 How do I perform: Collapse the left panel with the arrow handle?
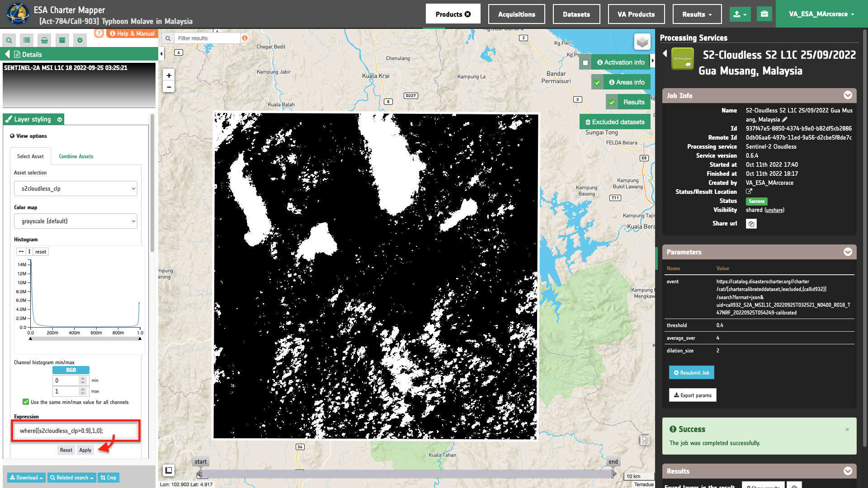161,54
